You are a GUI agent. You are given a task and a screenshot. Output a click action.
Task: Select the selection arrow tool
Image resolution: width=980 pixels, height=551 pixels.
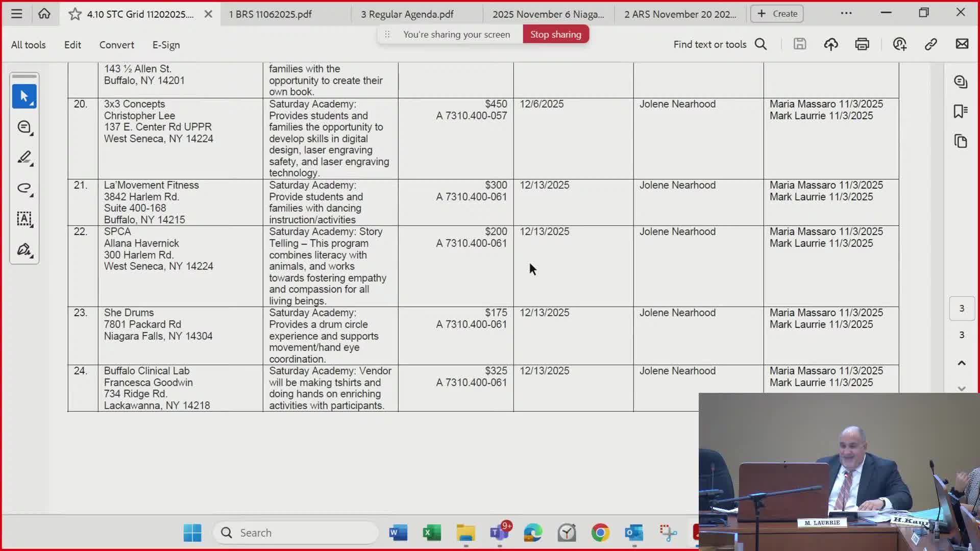[24, 96]
